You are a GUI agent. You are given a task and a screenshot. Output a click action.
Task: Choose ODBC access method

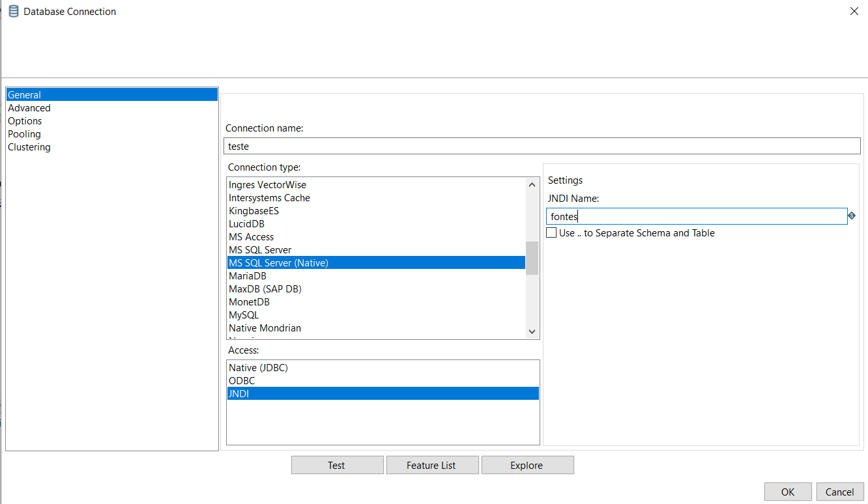click(x=383, y=380)
